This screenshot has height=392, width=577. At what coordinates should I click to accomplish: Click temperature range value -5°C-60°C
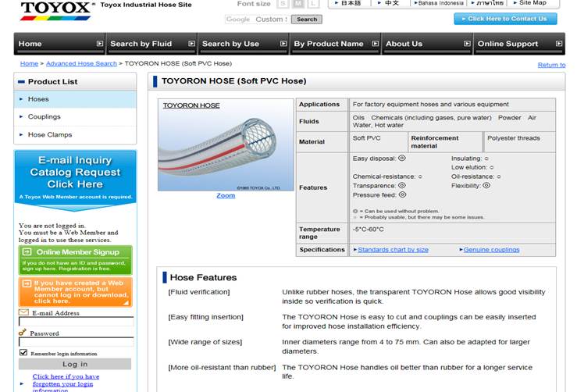[368, 230]
